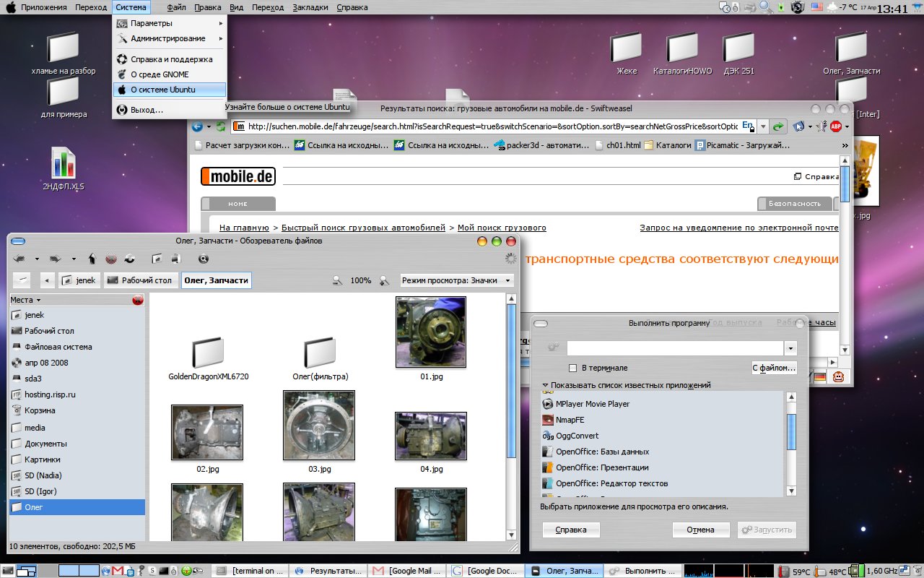Click the printer icon in the top panel
This screenshot has width=924, height=578.
pyautogui.click(x=750, y=7)
